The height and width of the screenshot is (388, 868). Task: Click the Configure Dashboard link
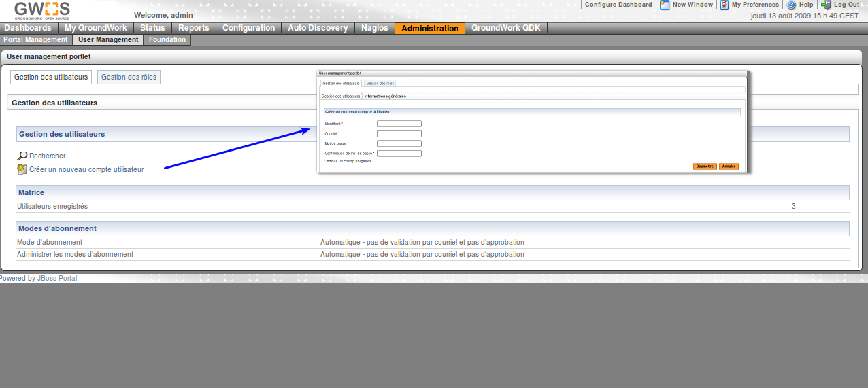tap(618, 5)
